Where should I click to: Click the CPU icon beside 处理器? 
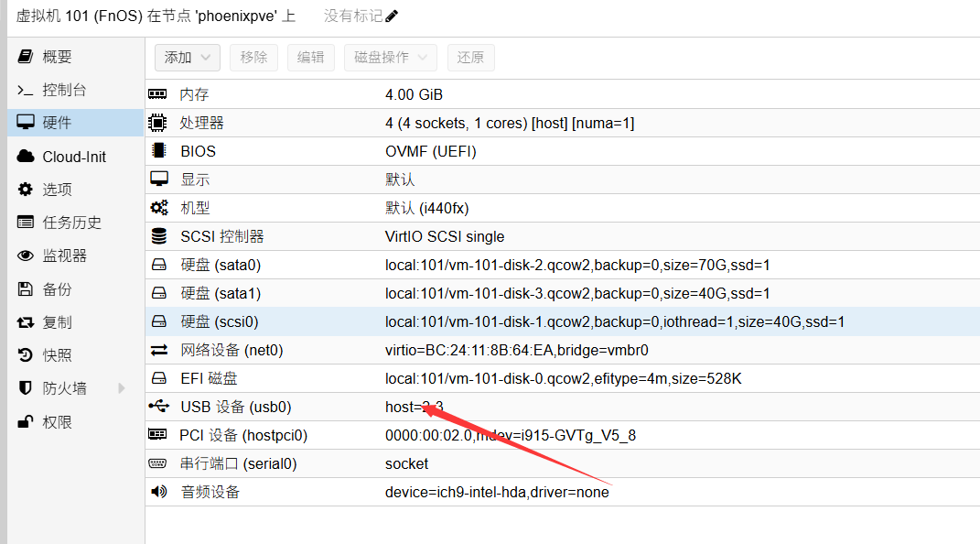tap(158, 123)
